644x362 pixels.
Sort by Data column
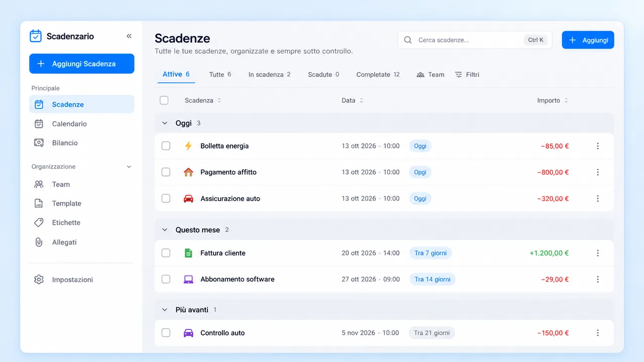[x=352, y=101]
